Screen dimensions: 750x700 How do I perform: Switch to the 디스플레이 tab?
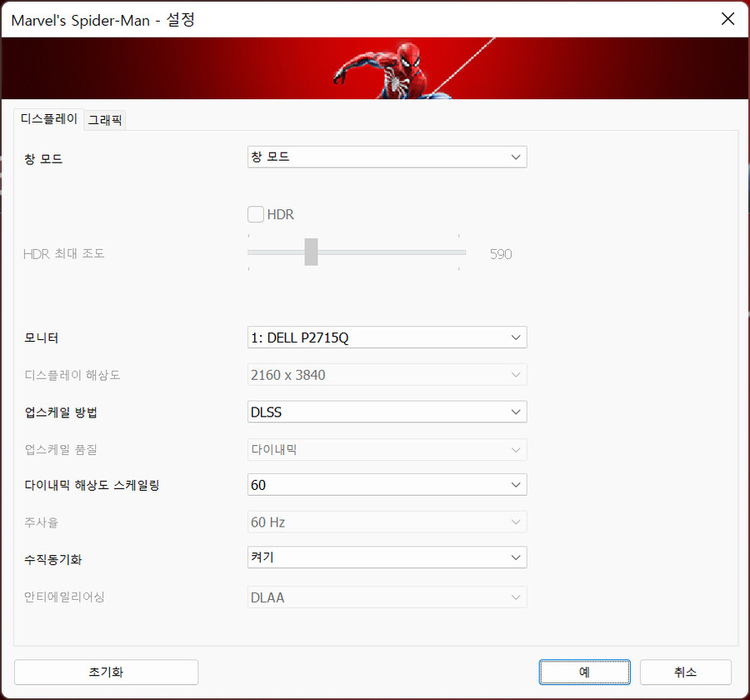point(49,118)
